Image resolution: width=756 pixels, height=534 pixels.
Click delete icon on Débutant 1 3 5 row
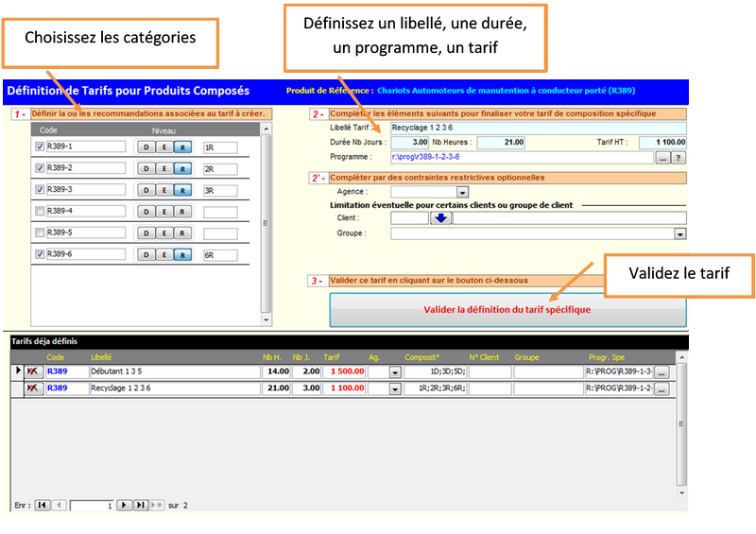point(32,372)
